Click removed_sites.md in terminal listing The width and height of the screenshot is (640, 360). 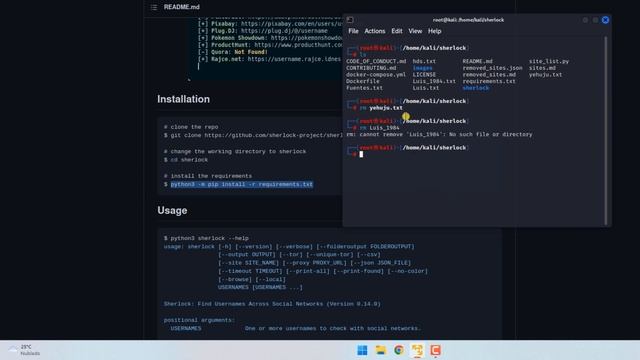point(489,75)
